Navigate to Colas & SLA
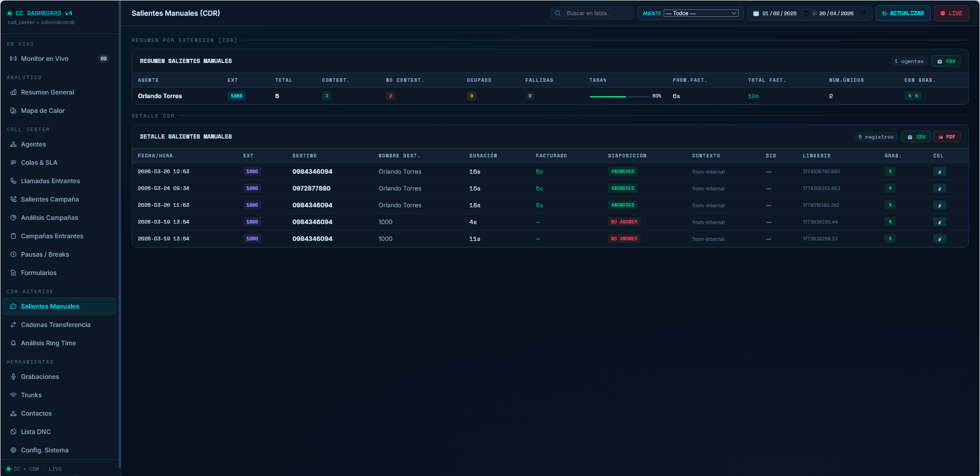 39,163
